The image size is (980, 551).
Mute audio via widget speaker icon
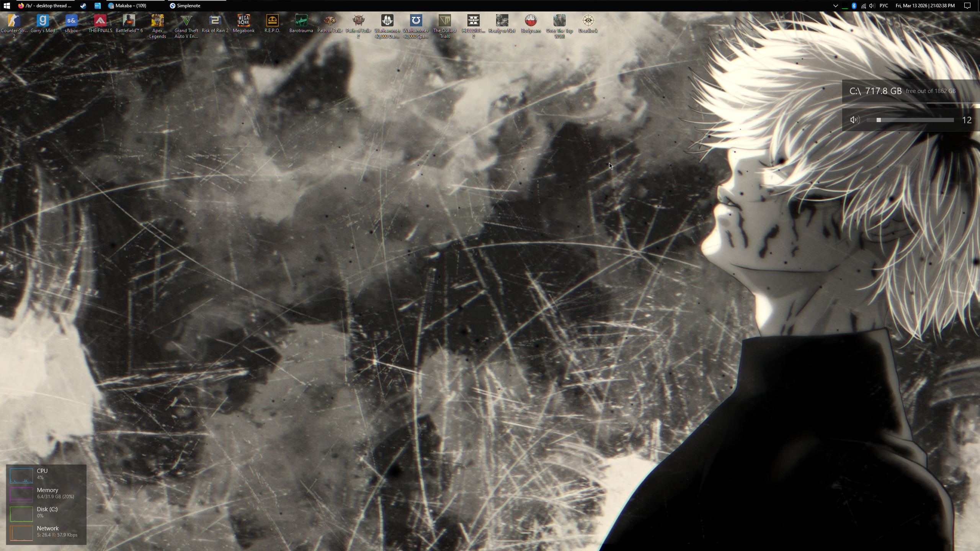point(854,120)
